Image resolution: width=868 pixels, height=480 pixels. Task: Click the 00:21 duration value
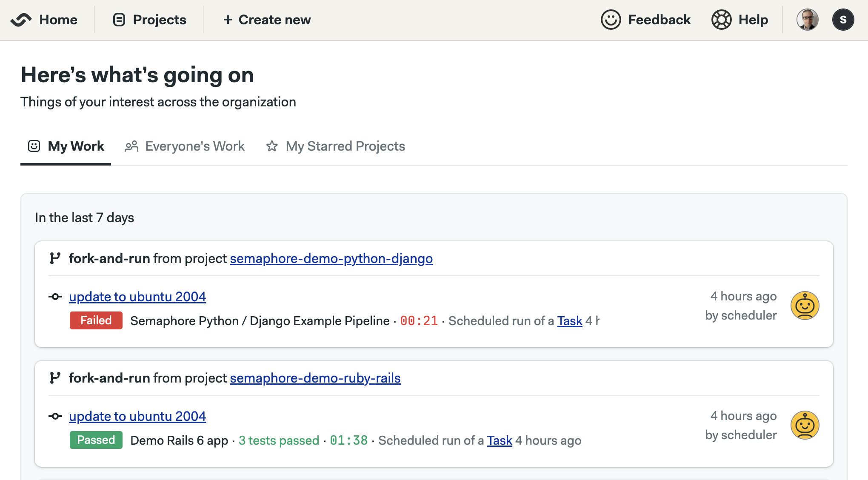(x=419, y=321)
